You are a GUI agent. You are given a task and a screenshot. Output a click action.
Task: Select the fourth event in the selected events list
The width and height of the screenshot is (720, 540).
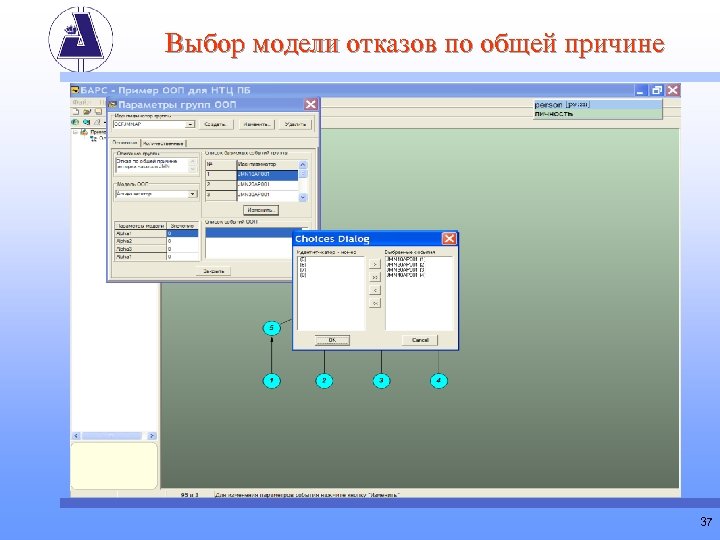[405, 276]
